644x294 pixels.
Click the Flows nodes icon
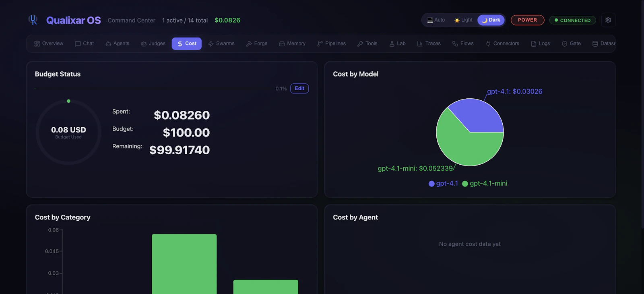(455, 44)
